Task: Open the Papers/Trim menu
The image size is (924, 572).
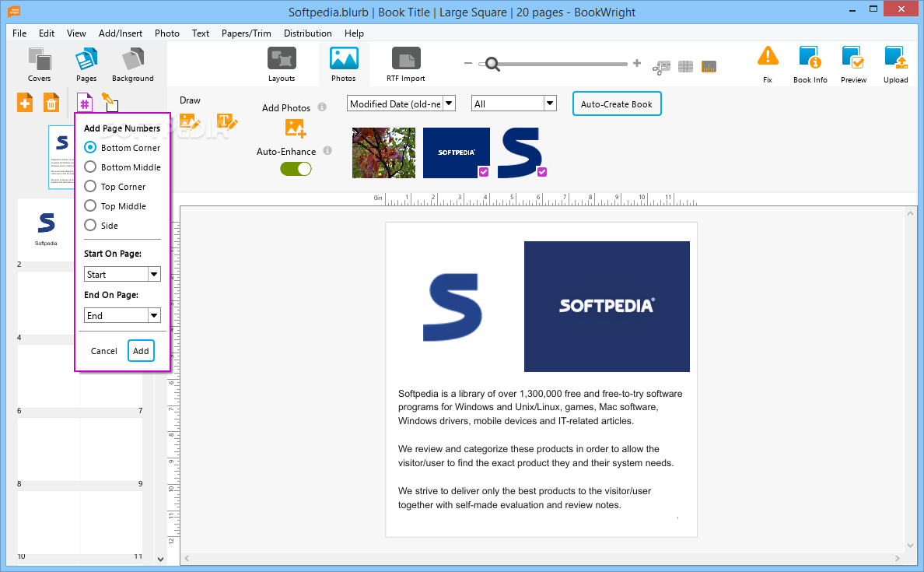Action: pos(247,33)
